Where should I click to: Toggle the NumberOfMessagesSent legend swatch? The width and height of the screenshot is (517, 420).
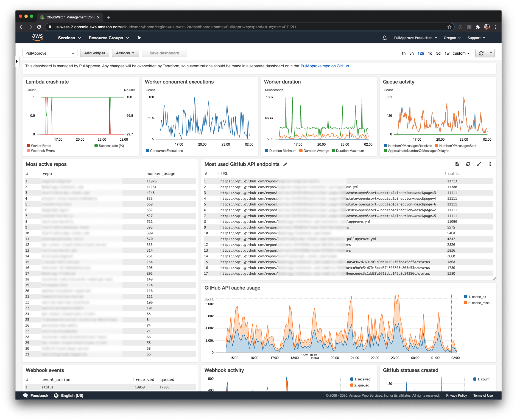coord(437,146)
